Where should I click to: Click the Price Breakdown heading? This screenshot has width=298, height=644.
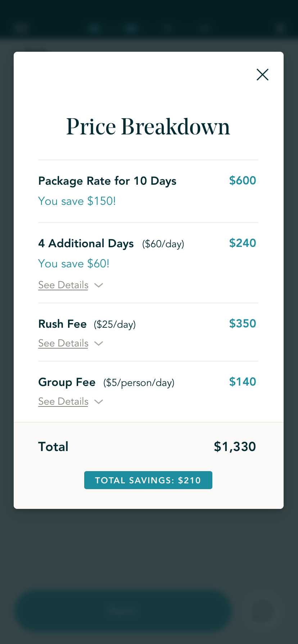148,126
